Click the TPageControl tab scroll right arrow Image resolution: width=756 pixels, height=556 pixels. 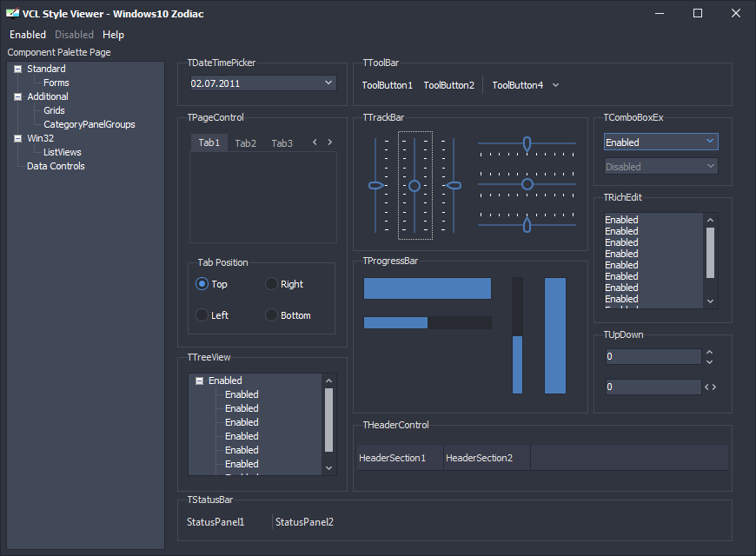tap(330, 142)
